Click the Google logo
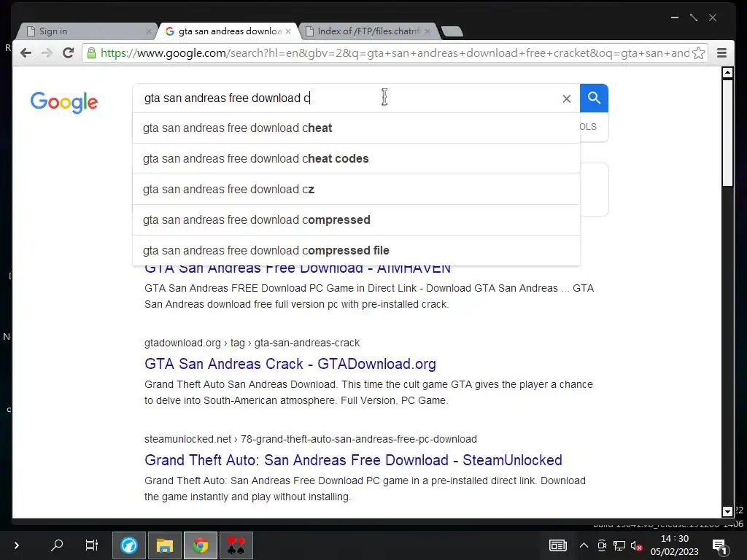 (x=64, y=102)
